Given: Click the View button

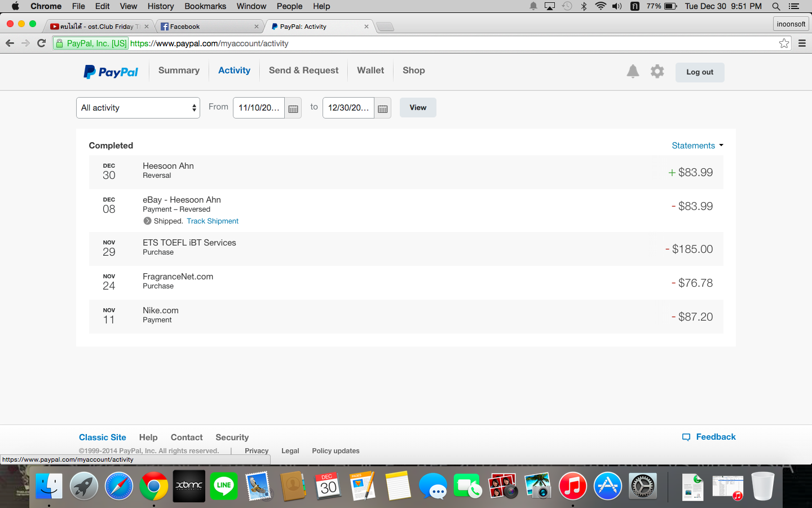Looking at the screenshot, I should [418, 108].
